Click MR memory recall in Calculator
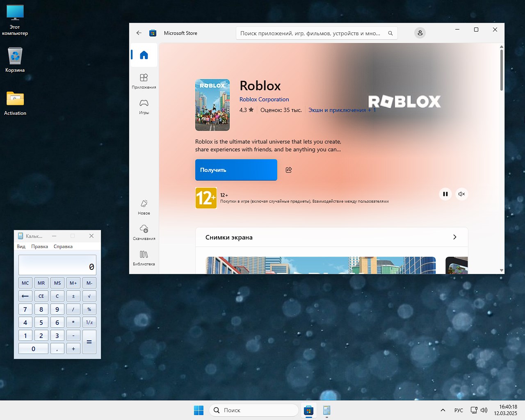Viewport: 525px width, 420px height. coord(41,283)
